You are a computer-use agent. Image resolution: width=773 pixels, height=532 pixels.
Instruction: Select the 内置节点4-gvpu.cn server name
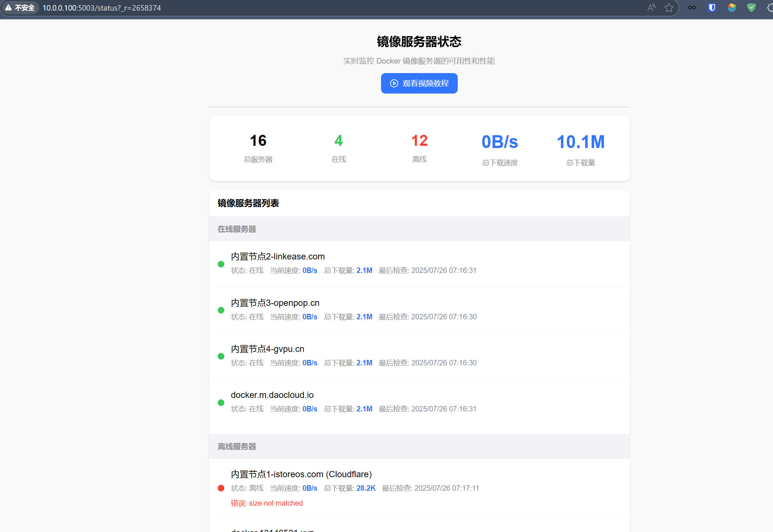pyautogui.click(x=267, y=349)
